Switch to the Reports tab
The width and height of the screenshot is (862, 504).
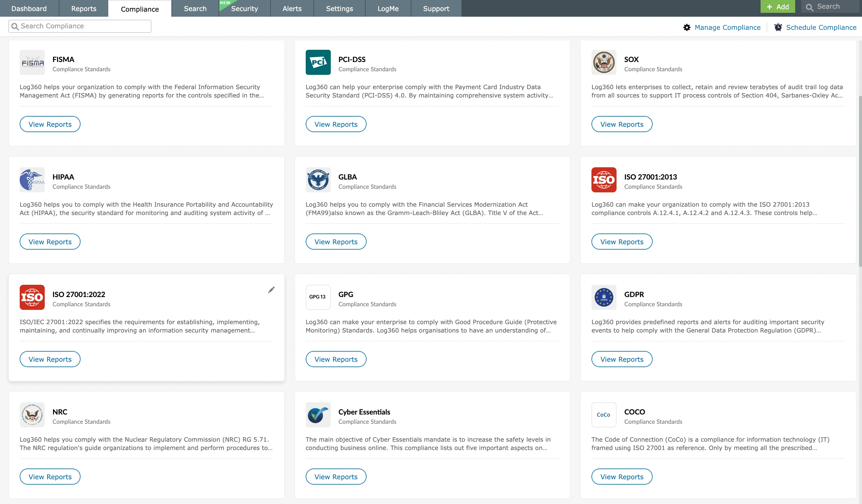point(84,9)
